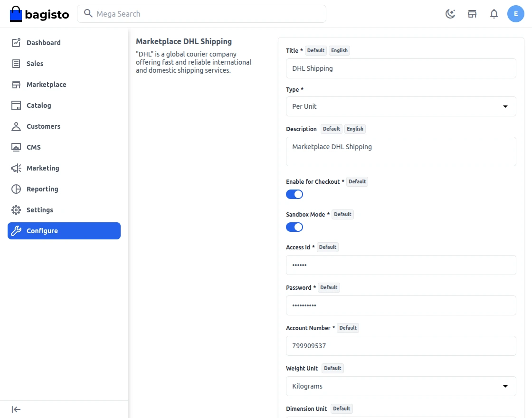Image resolution: width=532 pixels, height=418 pixels.
Task: Open the user avatar E menu
Action: [516, 14]
